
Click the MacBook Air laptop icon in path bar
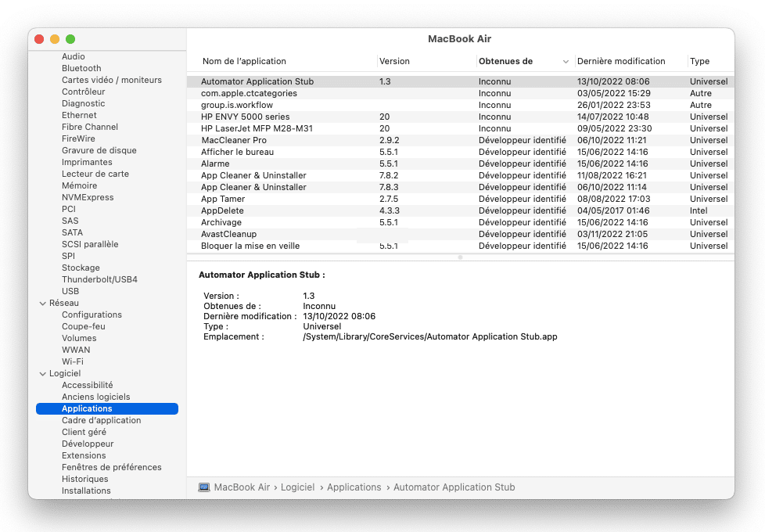tap(204, 487)
